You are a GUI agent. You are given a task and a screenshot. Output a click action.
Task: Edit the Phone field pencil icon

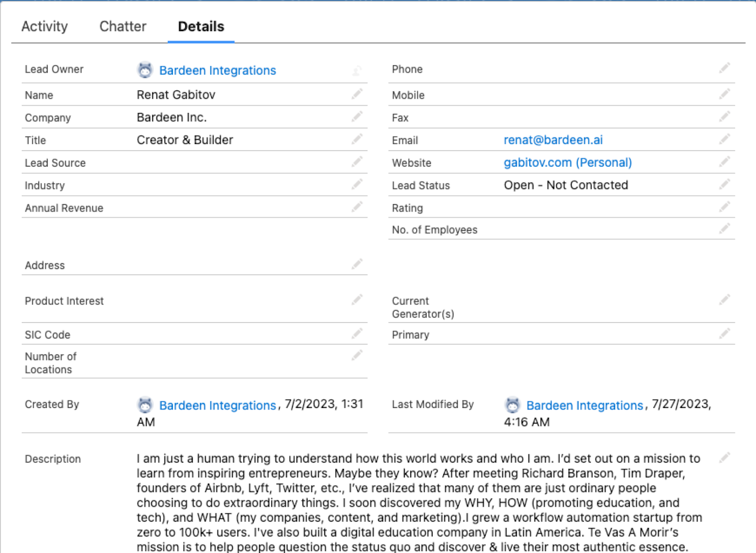pos(724,68)
